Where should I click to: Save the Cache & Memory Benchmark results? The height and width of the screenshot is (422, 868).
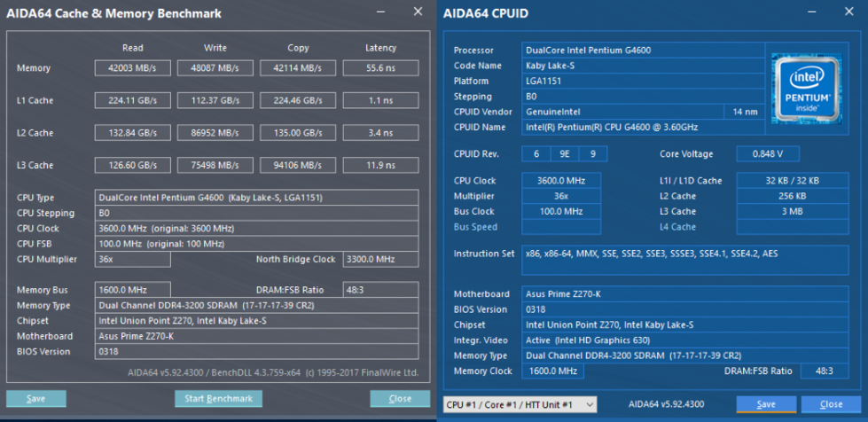click(36, 399)
